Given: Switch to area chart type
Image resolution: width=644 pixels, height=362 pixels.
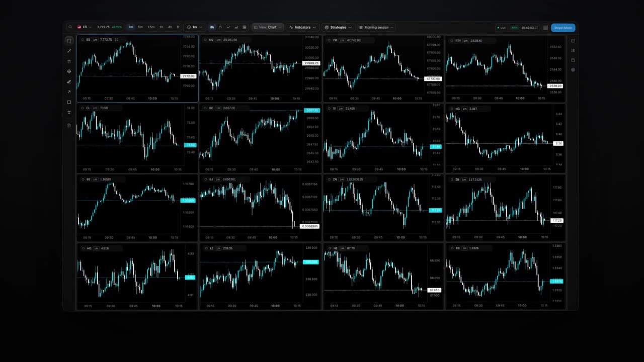Looking at the screenshot, I should pyautogui.click(x=236, y=27).
